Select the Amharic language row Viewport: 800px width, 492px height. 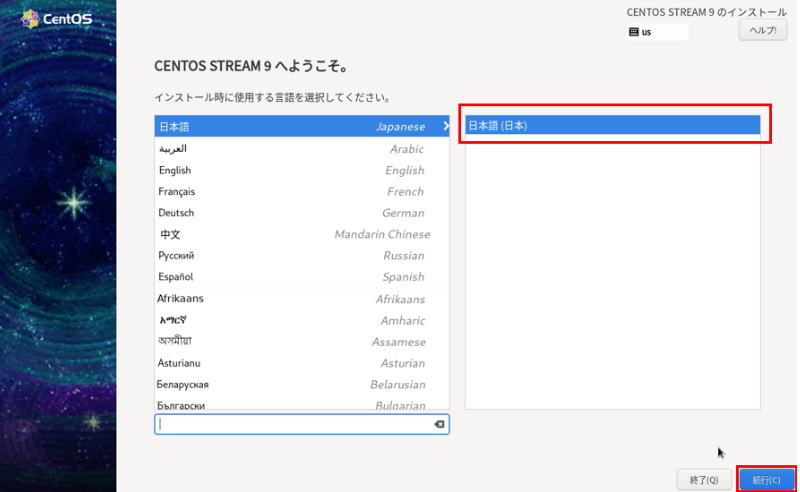click(x=302, y=320)
